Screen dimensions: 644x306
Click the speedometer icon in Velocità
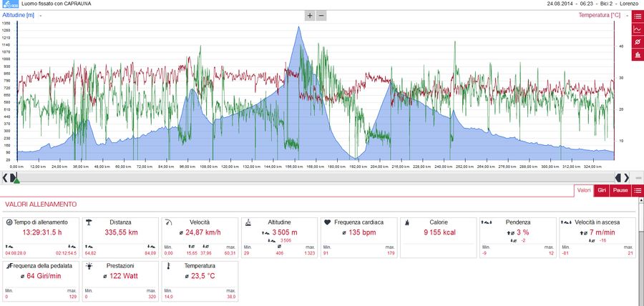[x=168, y=222]
